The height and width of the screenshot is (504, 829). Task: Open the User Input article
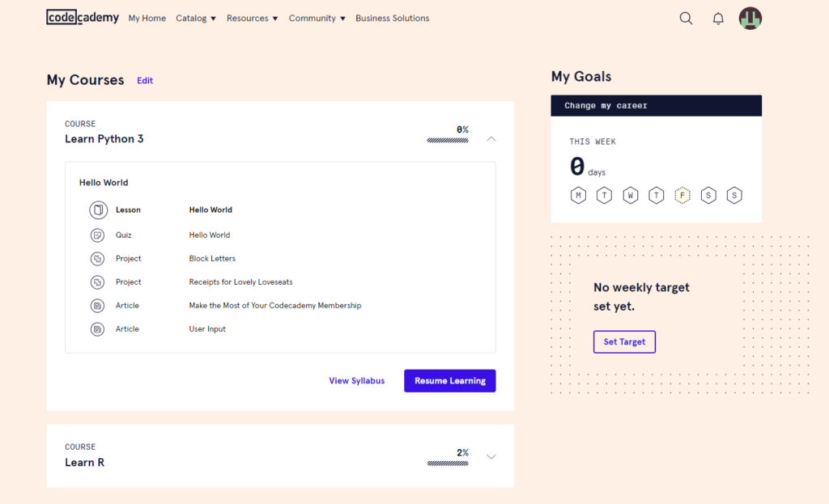click(x=207, y=329)
